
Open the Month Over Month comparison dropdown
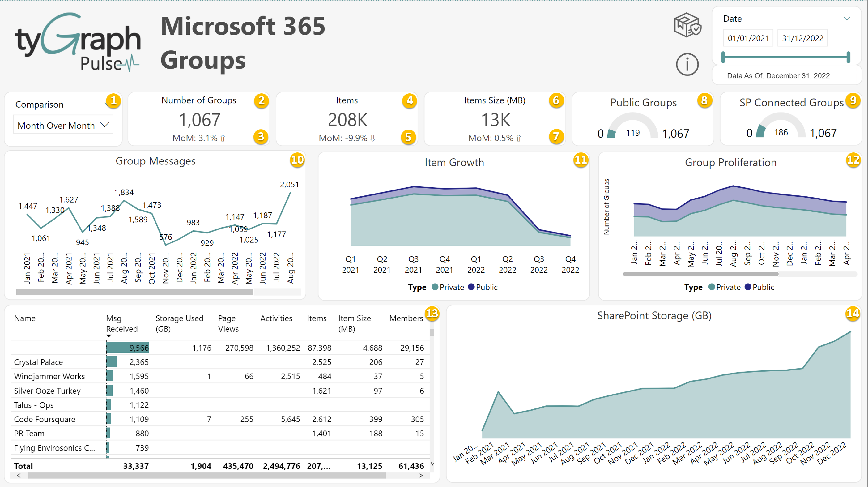coord(63,125)
